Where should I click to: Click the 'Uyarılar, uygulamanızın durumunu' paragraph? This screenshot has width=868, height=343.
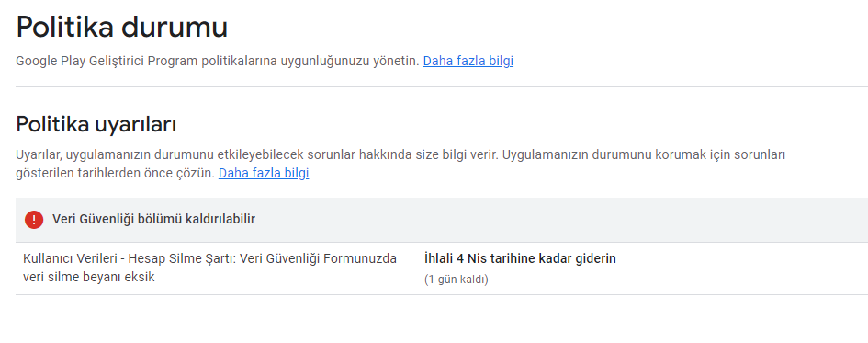[x=400, y=164]
